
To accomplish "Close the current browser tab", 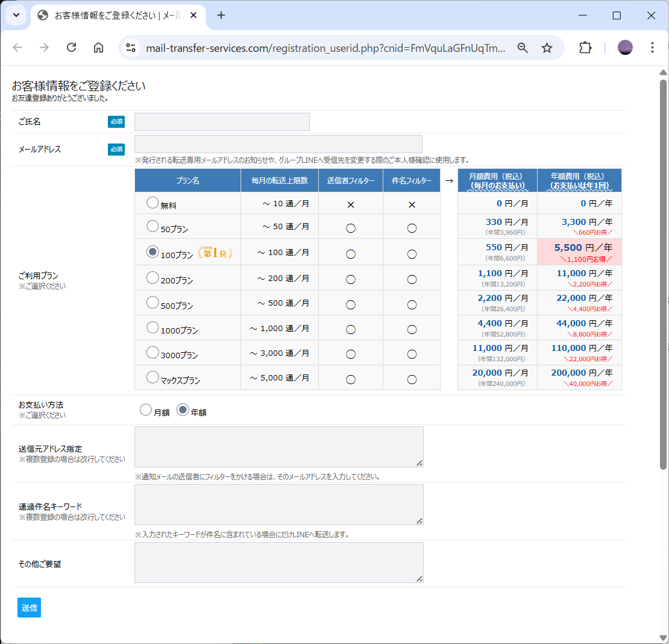I will pos(193,15).
